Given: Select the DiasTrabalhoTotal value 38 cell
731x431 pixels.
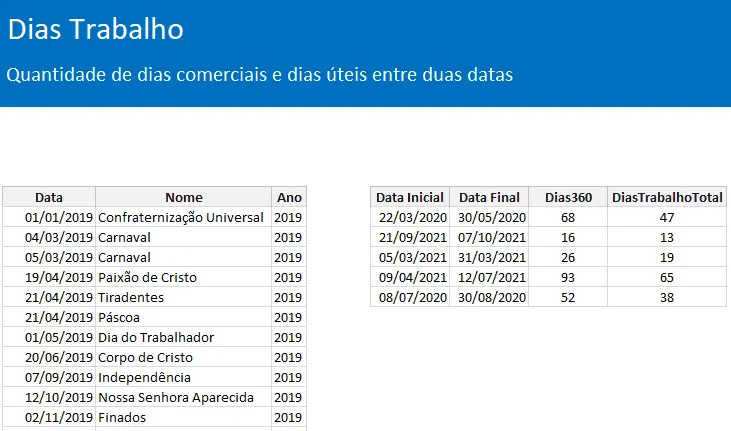Looking at the screenshot, I should click(x=667, y=298).
